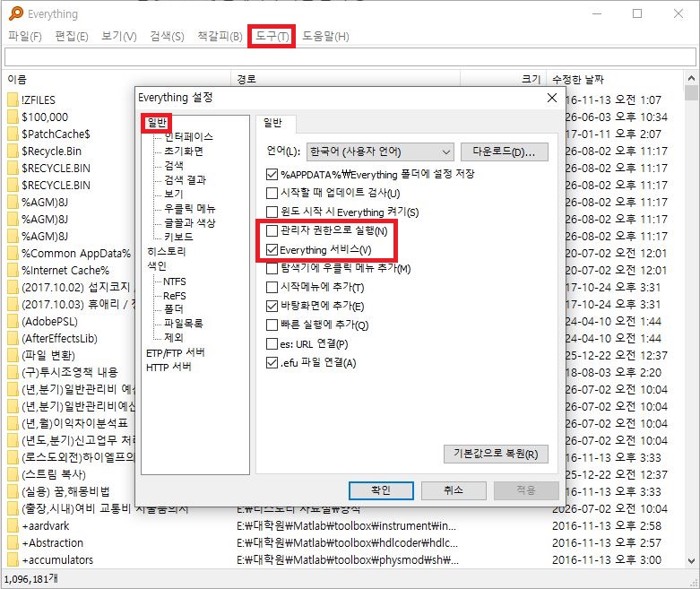Enable 시작할 때 업데이트 검사 checkbox
This screenshot has width=700, height=589.
[272, 193]
